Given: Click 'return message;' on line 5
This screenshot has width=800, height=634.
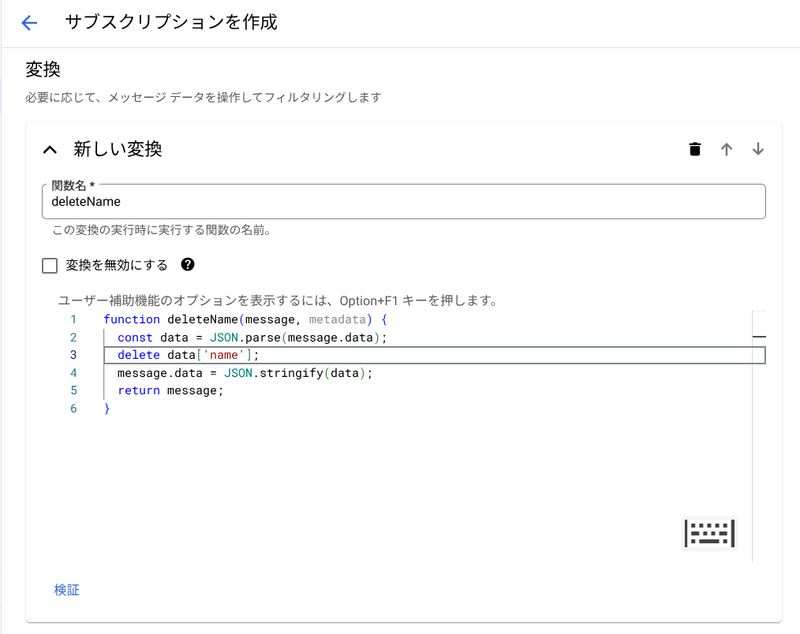Looking at the screenshot, I should [170, 390].
